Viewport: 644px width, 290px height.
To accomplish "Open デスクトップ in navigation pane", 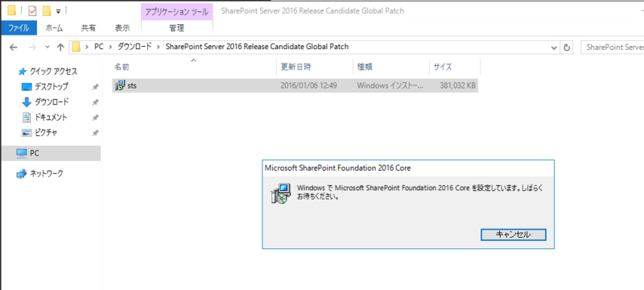I will pyautogui.click(x=52, y=87).
